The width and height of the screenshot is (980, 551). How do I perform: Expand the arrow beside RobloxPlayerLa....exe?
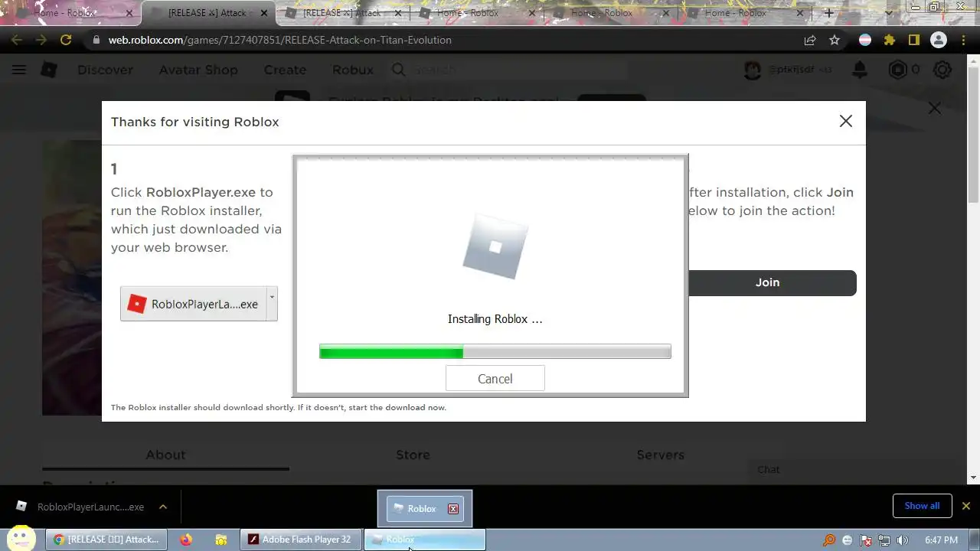tap(272, 304)
